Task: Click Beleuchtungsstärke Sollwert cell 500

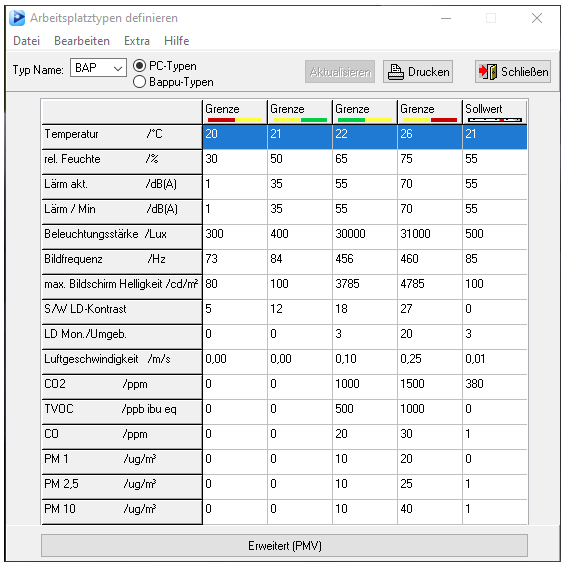Action: point(494,236)
